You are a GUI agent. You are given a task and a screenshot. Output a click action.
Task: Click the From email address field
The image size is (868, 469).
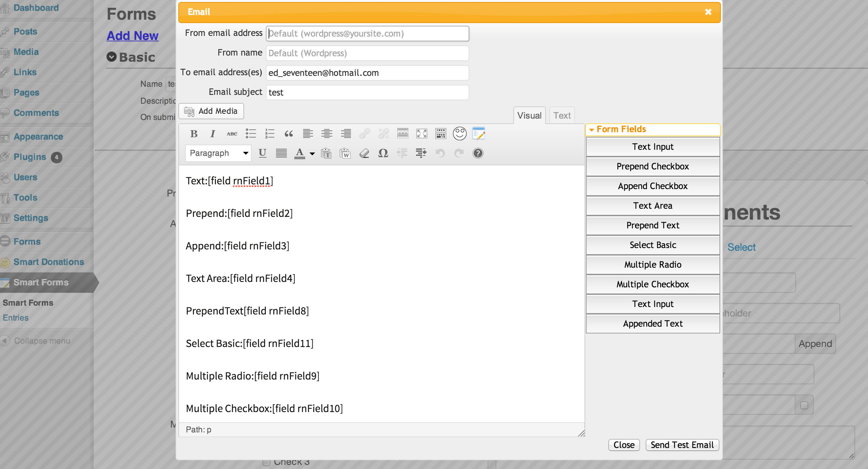[x=367, y=34]
